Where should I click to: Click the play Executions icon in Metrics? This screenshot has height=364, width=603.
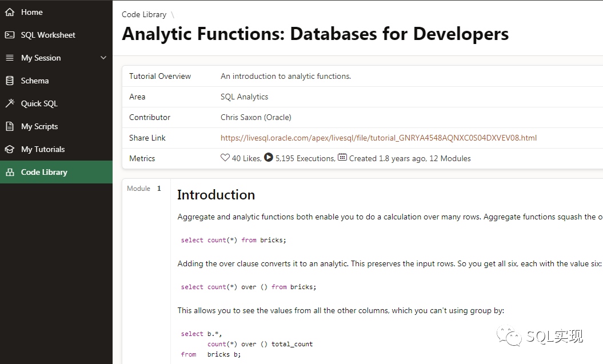[269, 158]
